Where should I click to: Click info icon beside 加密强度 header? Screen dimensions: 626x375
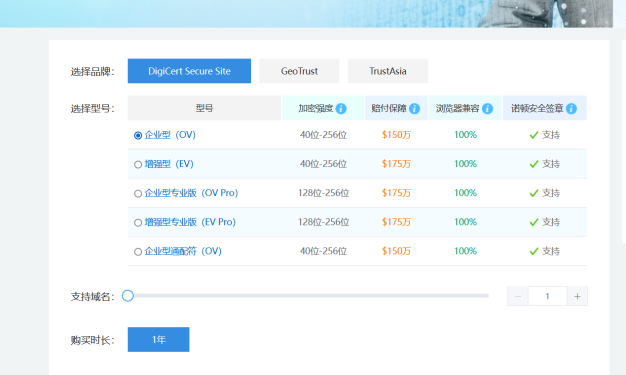341,108
